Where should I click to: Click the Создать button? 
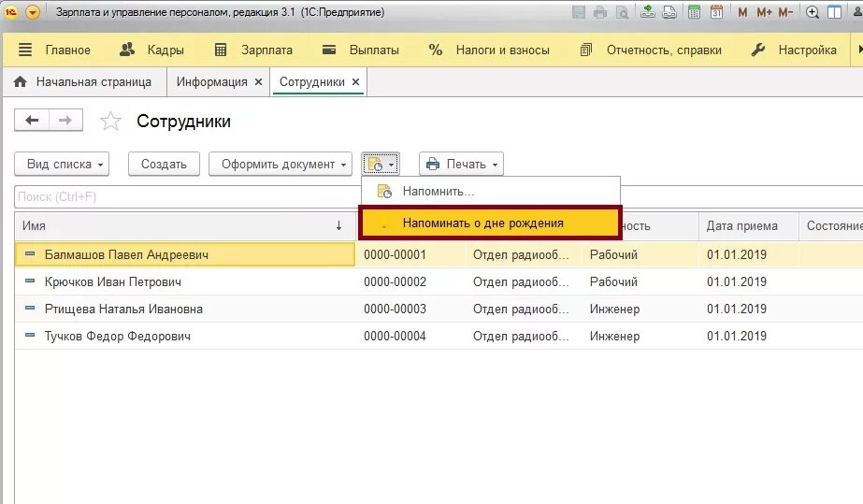point(164,164)
